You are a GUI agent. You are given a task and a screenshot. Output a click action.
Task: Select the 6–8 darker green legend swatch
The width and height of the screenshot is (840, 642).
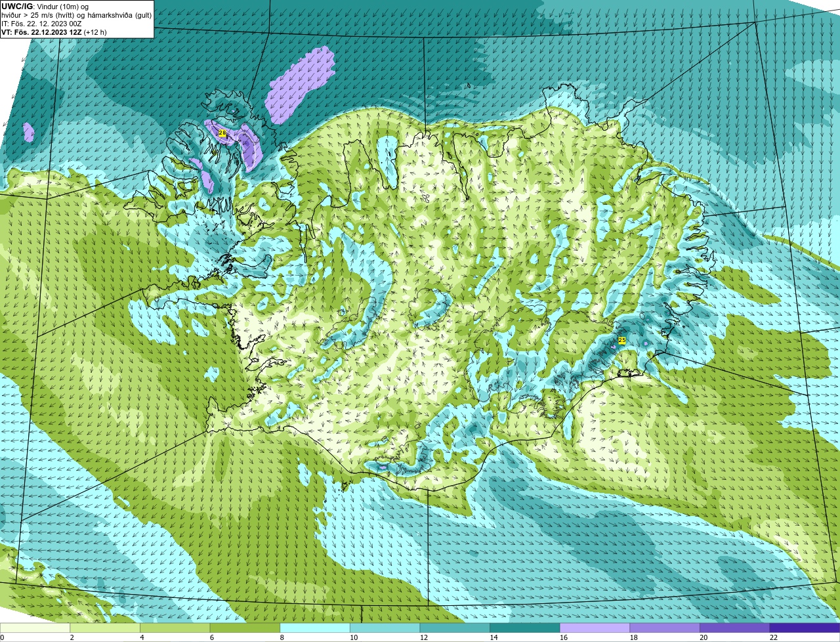(245, 628)
